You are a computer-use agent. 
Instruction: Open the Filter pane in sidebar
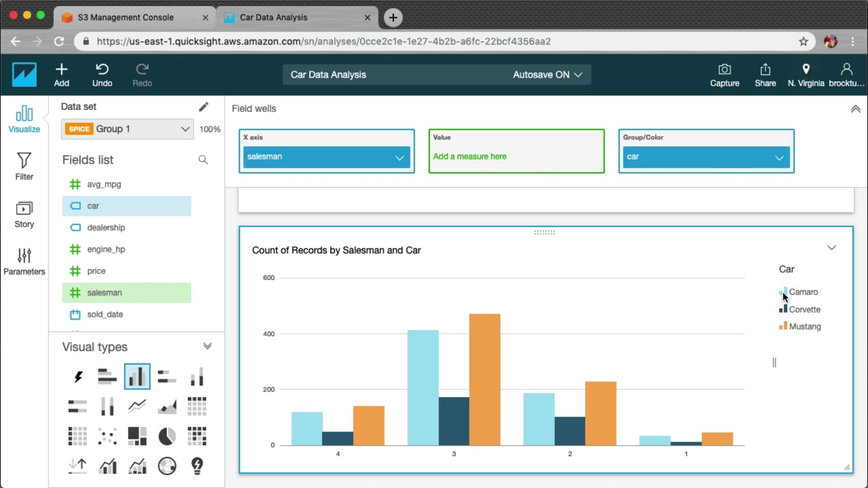24,166
